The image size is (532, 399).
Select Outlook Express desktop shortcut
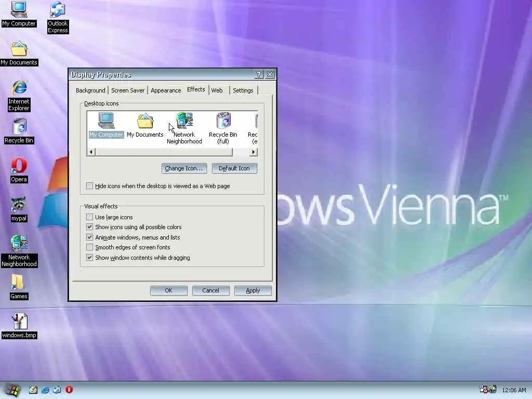(x=58, y=17)
